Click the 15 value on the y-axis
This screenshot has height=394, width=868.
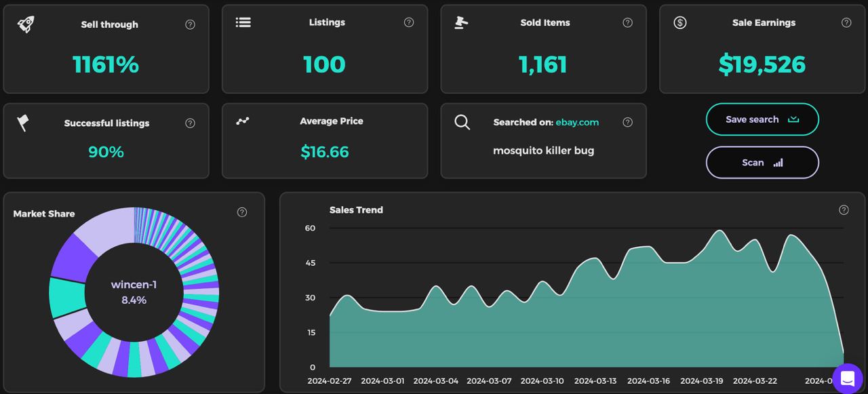(x=311, y=332)
